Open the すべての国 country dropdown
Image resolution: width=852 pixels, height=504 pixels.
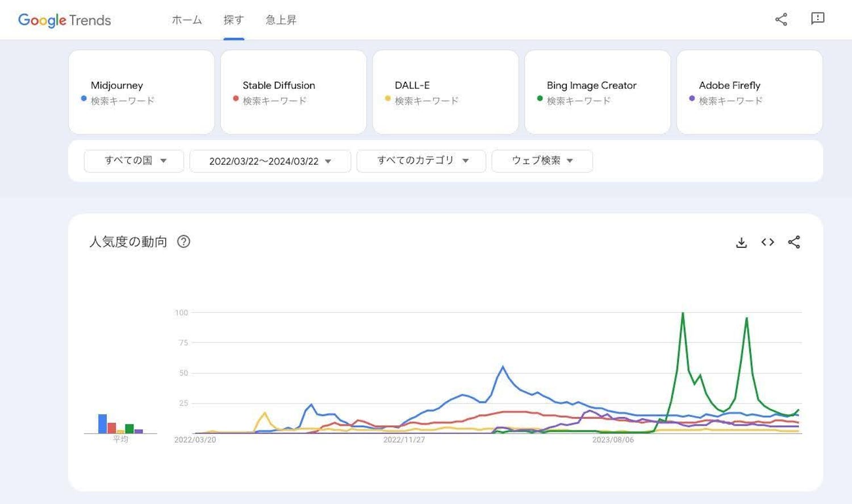[x=134, y=161]
